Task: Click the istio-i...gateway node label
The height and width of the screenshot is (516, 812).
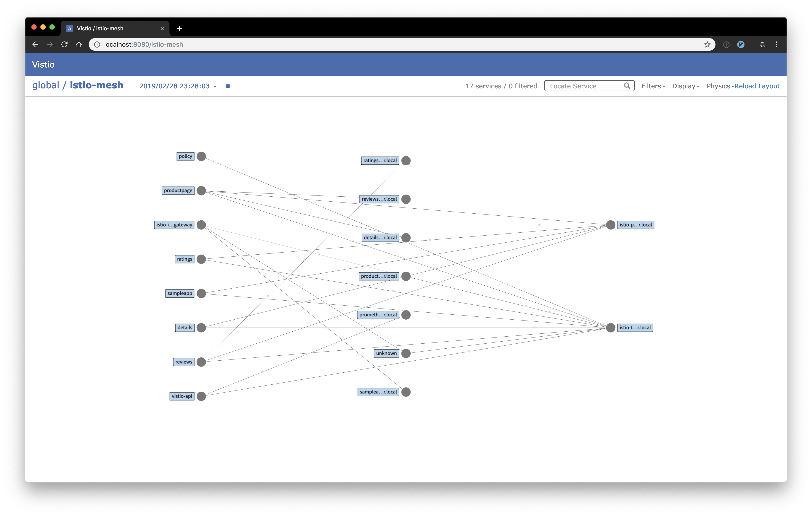Action: coord(174,225)
